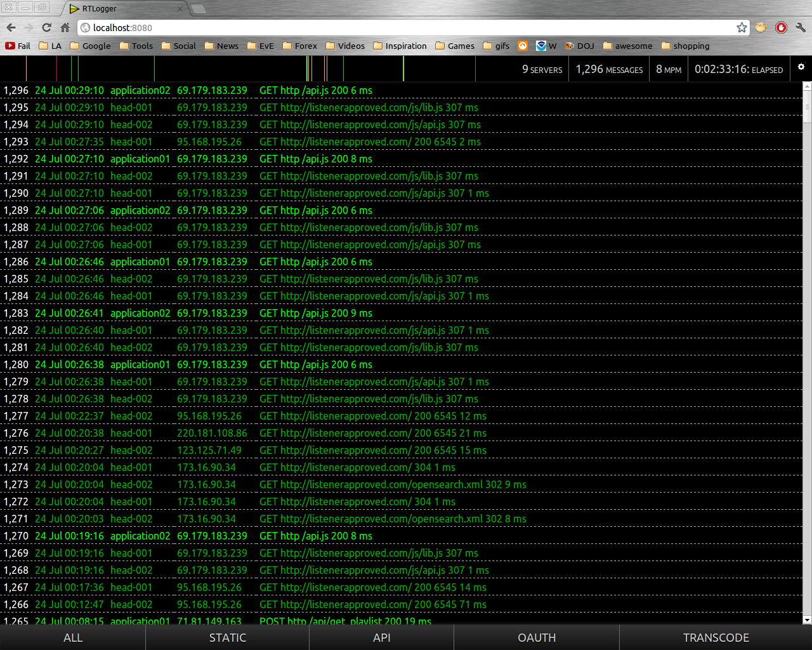Viewport: 812px width, 650px height.
Task: Click the scroll-up arrow of the log scrollbar
Action: click(x=807, y=87)
